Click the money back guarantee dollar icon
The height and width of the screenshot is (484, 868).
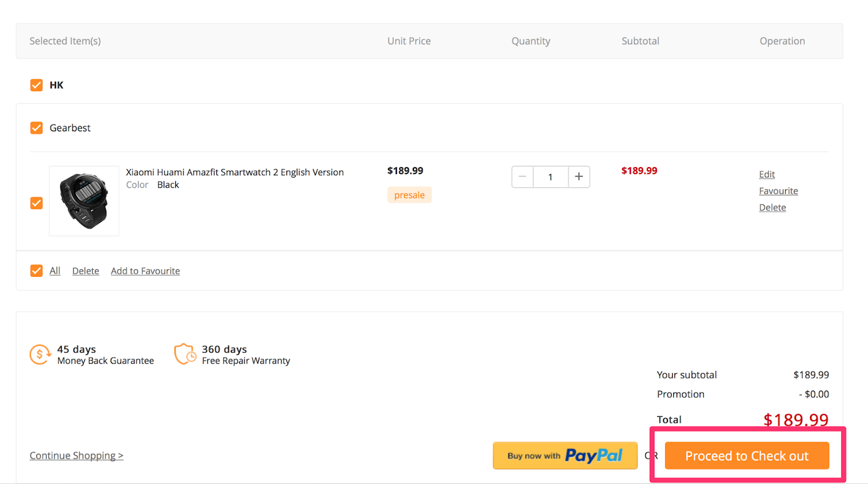point(41,354)
